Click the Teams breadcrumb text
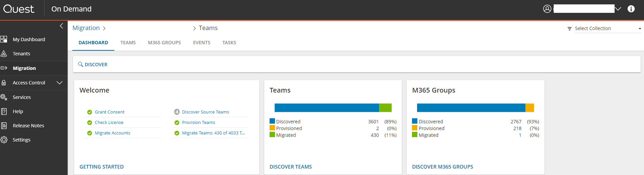Screen dimensions: 644x175 coord(208,28)
